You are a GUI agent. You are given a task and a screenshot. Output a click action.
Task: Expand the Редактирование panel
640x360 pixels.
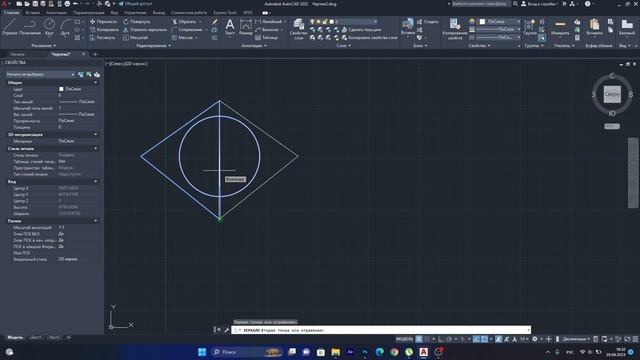(x=153, y=46)
